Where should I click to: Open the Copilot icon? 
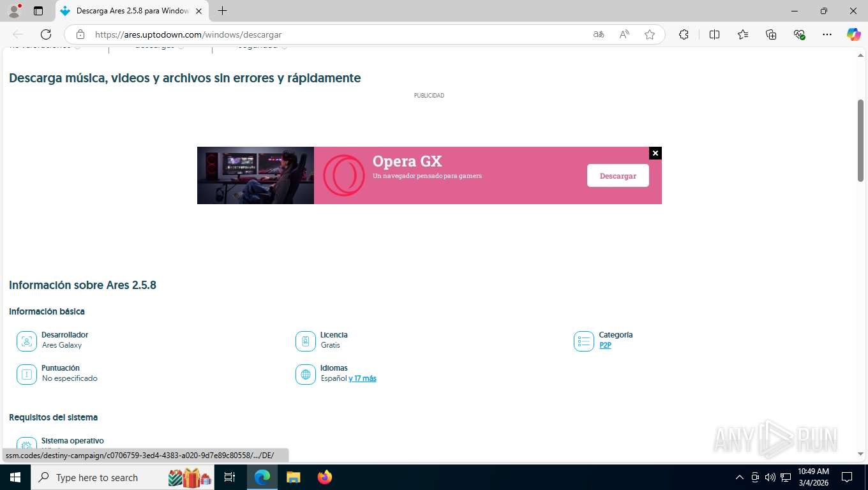tap(854, 34)
